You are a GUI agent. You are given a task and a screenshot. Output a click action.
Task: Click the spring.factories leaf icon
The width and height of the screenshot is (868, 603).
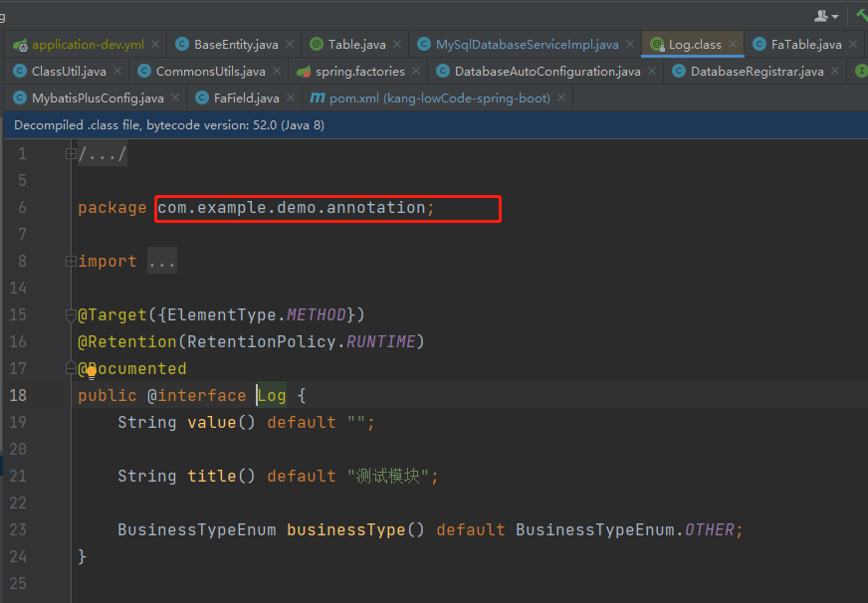coord(304,72)
